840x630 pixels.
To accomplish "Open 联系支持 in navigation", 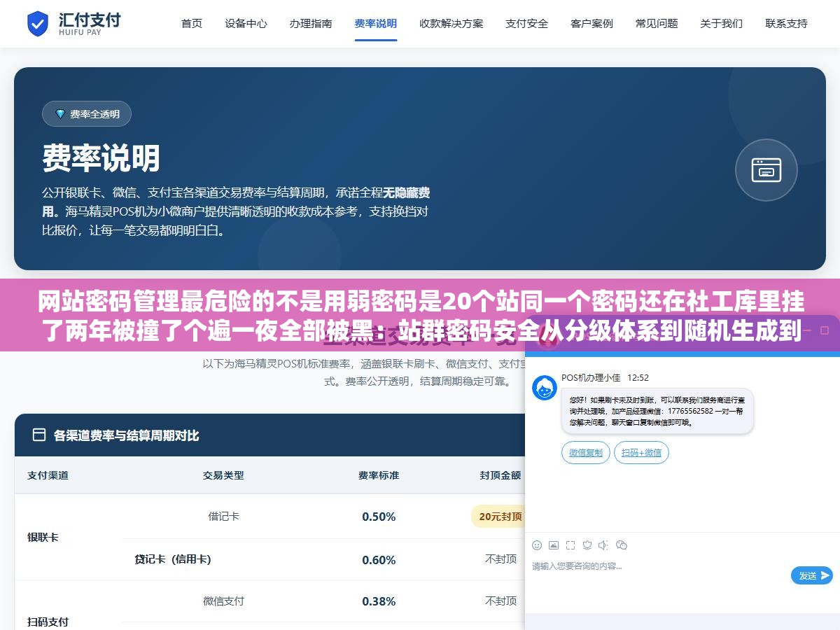I will click(x=787, y=23).
